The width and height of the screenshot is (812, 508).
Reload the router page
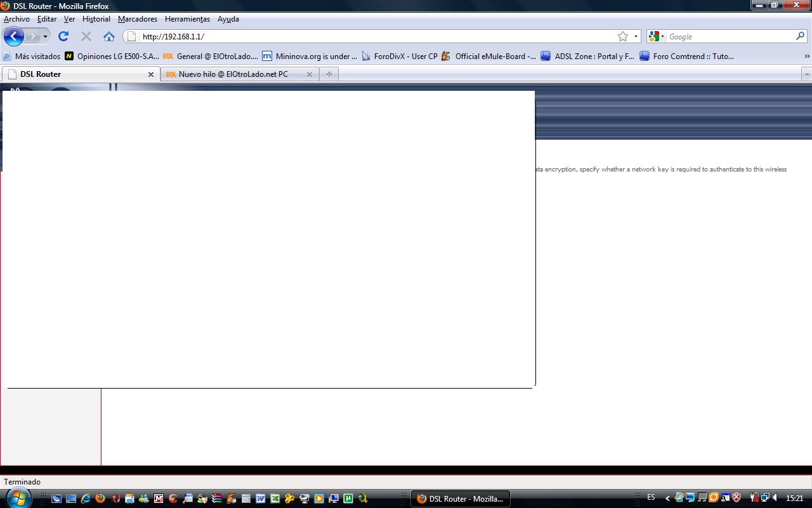(x=63, y=36)
